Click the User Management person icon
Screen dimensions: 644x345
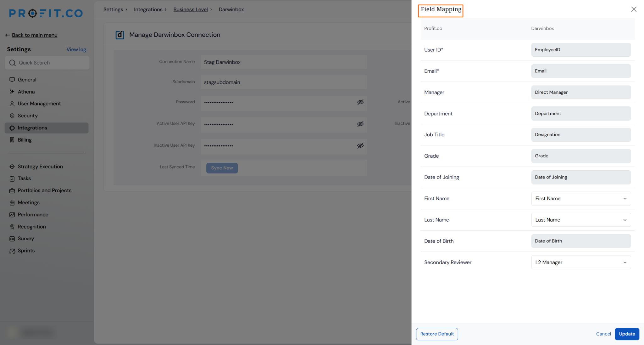click(12, 104)
